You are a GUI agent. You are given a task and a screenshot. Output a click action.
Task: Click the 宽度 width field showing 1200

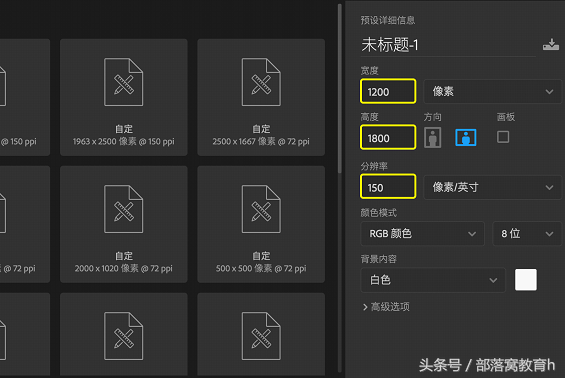(x=388, y=92)
